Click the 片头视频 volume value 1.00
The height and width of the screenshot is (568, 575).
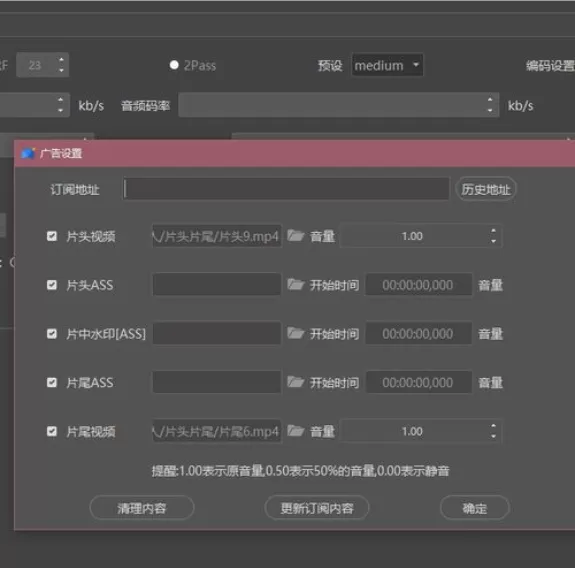(x=412, y=236)
